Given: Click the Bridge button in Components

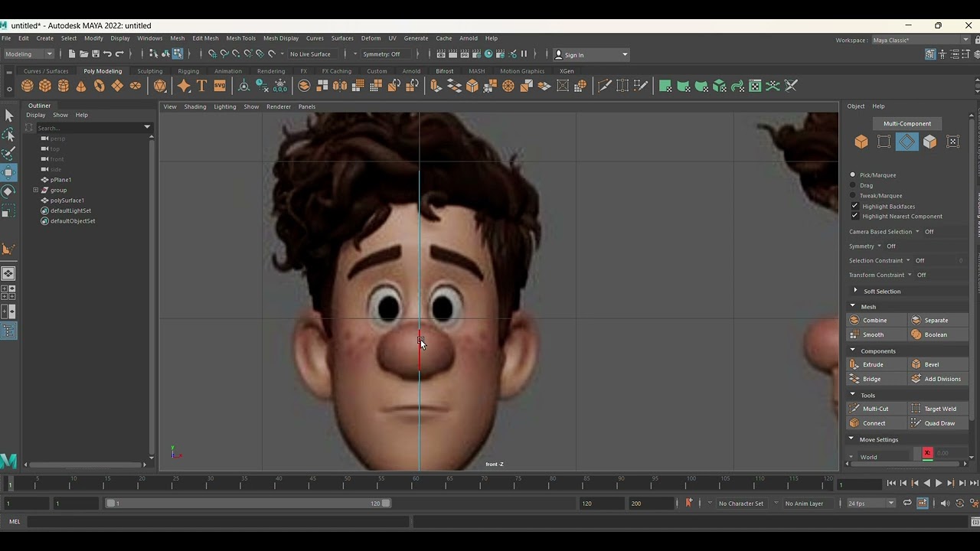Looking at the screenshot, I should (876, 379).
